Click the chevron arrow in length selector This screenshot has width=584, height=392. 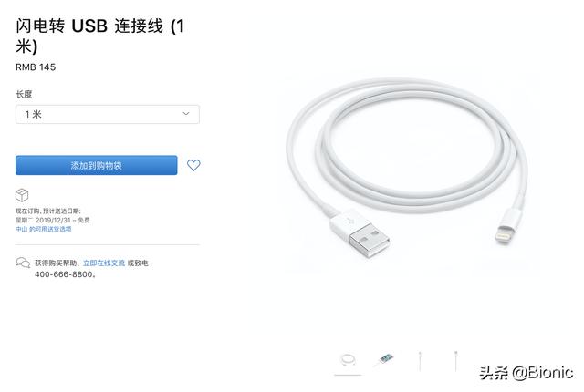tap(186, 114)
